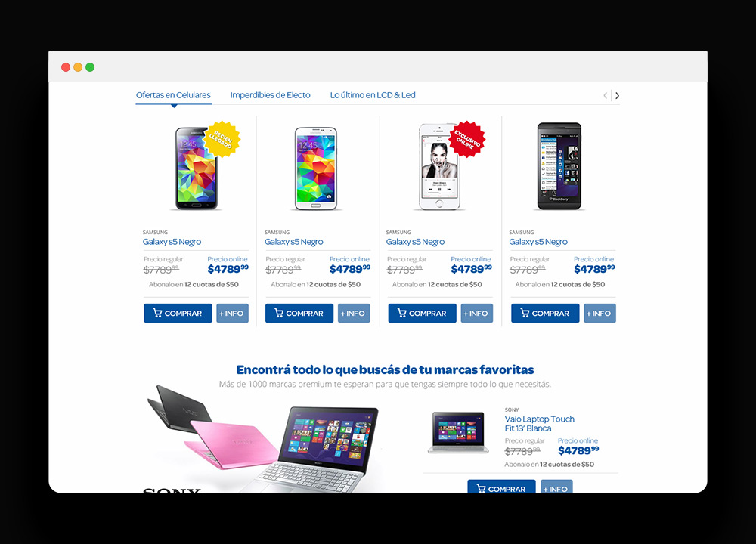Open the Ofertas en Celulares tab
The height and width of the screenshot is (544, 756).
[173, 95]
